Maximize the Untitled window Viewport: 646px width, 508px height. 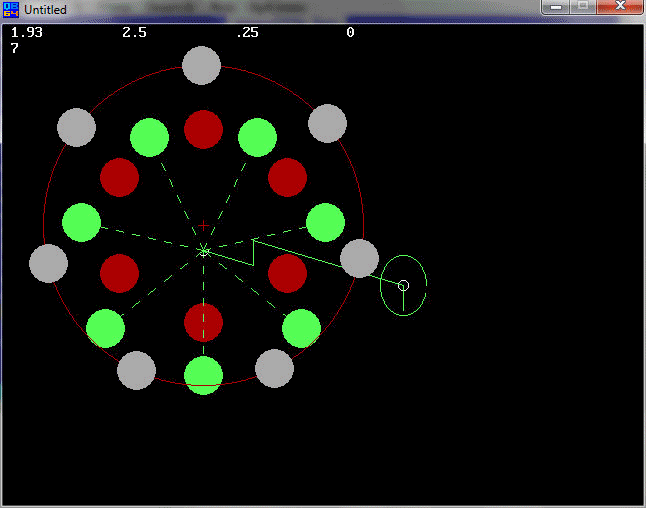pyautogui.click(x=583, y=8)
